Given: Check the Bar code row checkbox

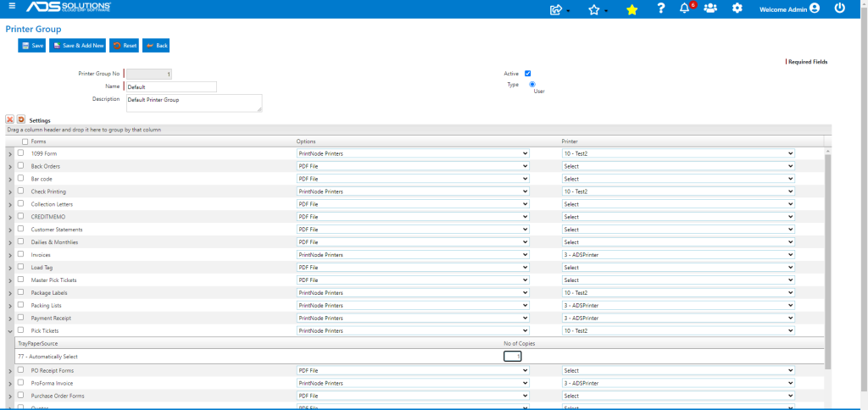Looking at the screenshot, I should tap(21, 178).
